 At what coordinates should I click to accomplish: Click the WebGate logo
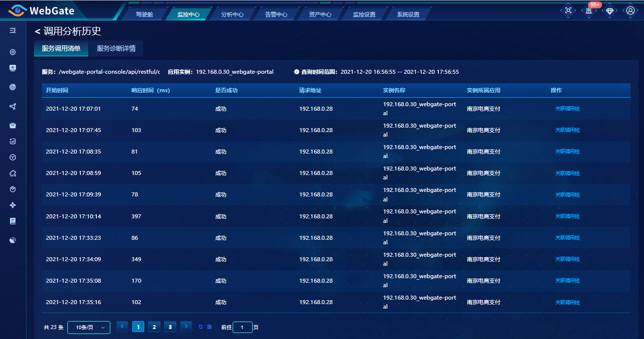click(41, 10)
